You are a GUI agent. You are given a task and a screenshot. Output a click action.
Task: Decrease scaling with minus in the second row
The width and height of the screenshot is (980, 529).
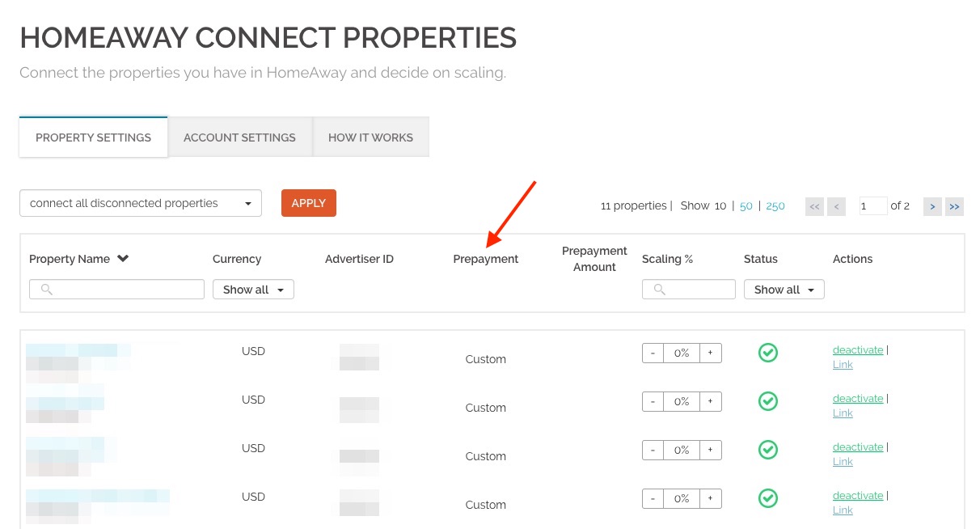click(653, 402)
